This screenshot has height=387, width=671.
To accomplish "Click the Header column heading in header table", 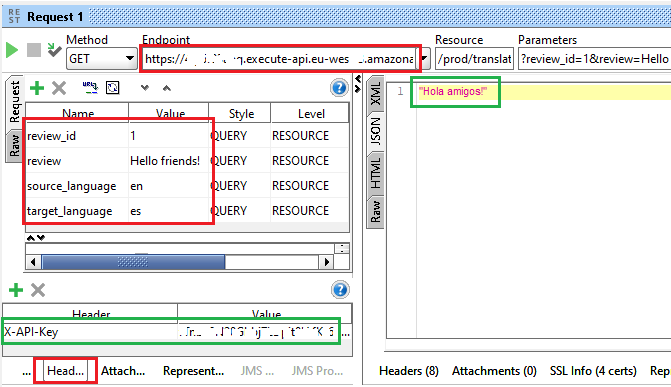I will 90,313.
